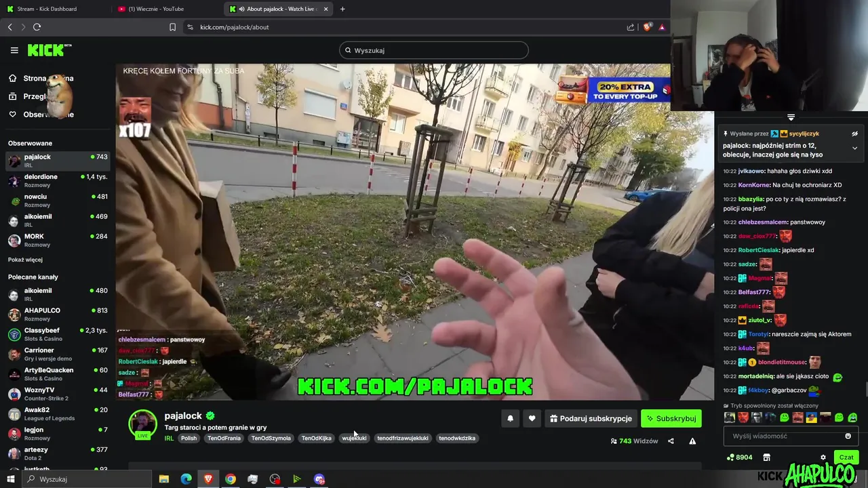The image size is (868, 488).
Task: Click Windows taskbar search box
Action: (88, 479)
